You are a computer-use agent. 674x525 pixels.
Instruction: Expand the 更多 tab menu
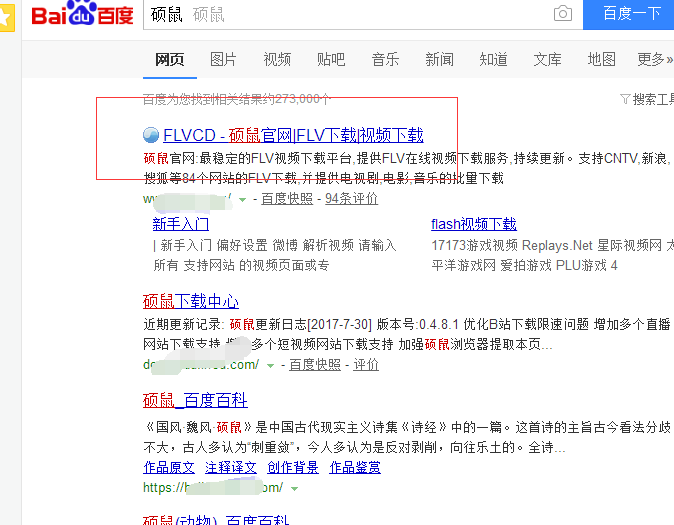tap(655, 59)
